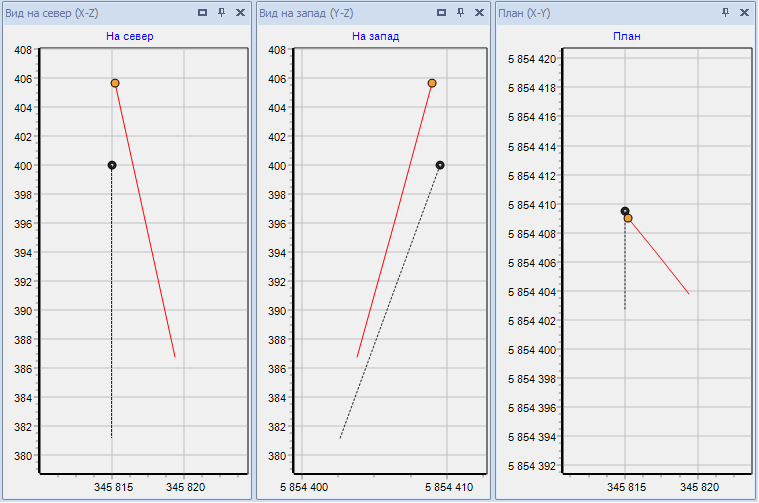Pin the Вид на север (X-Z) panel

(x=221, y=13)
